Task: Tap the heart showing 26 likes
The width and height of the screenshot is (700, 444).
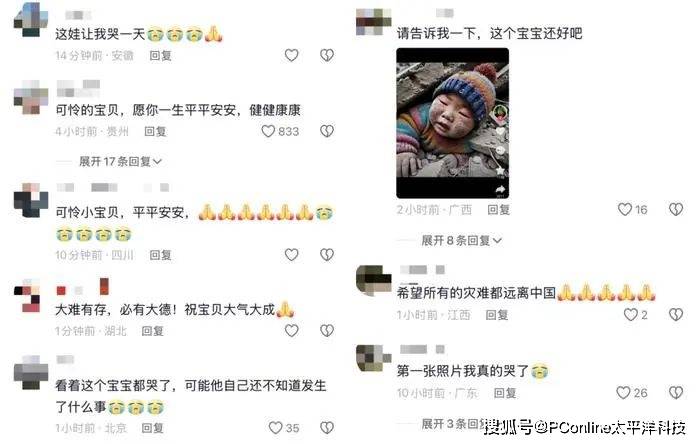Action: (623, 393)
